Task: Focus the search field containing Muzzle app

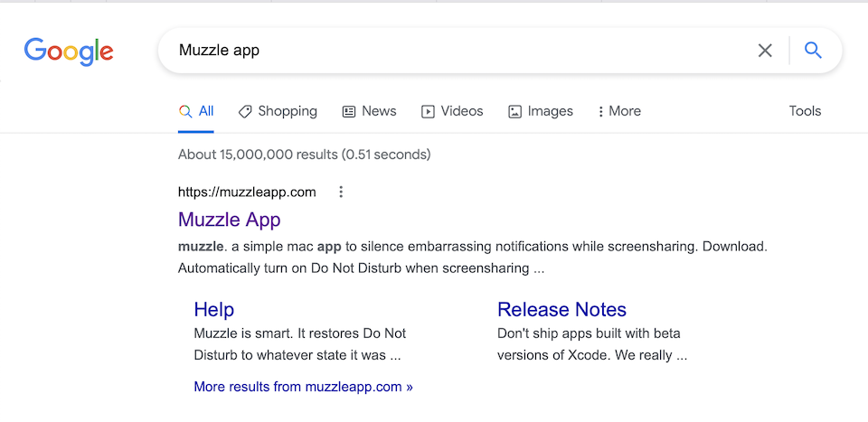Action: pyautogui.click(x=452, y=51)
